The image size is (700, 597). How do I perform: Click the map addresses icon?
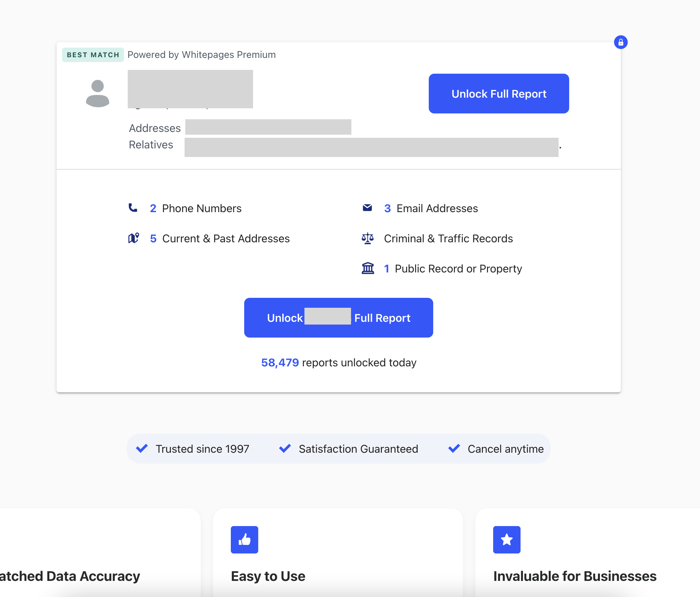coord(133,238)
